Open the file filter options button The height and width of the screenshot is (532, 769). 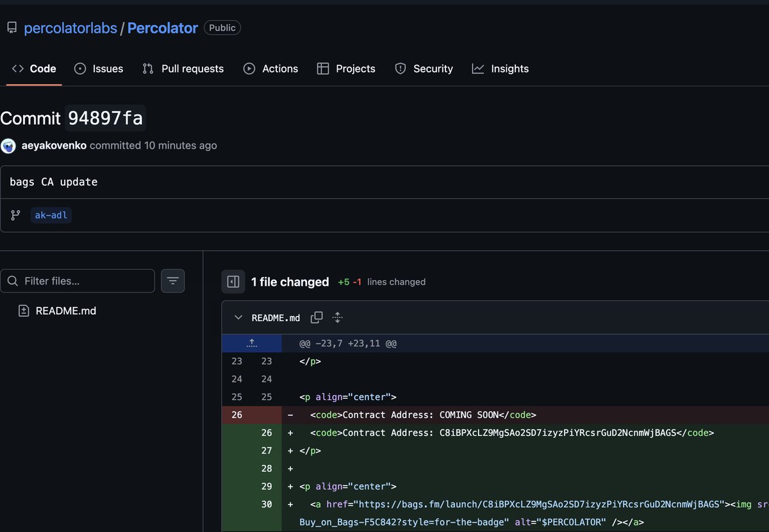[173, 281]
